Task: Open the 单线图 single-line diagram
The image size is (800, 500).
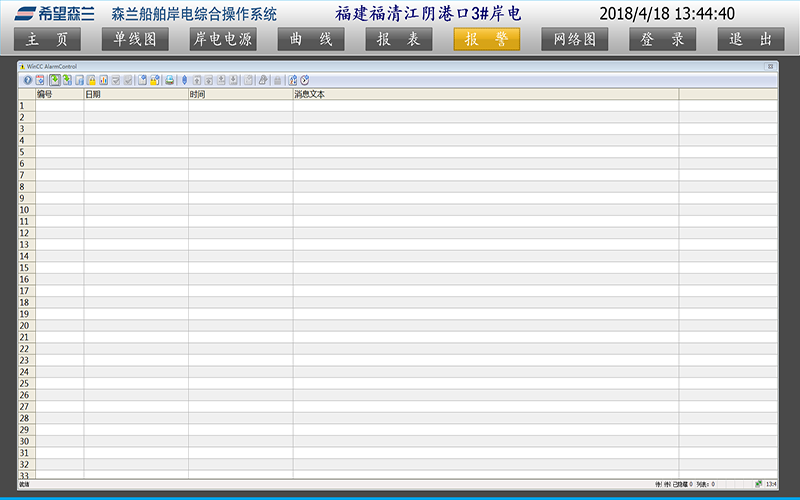Action: tap(135, 39)
